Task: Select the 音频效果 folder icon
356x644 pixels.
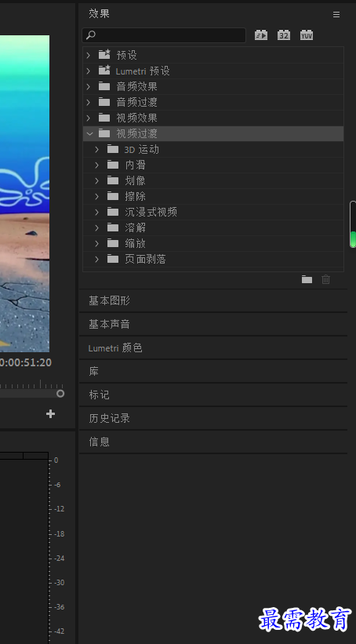Action: click(104, 86)
